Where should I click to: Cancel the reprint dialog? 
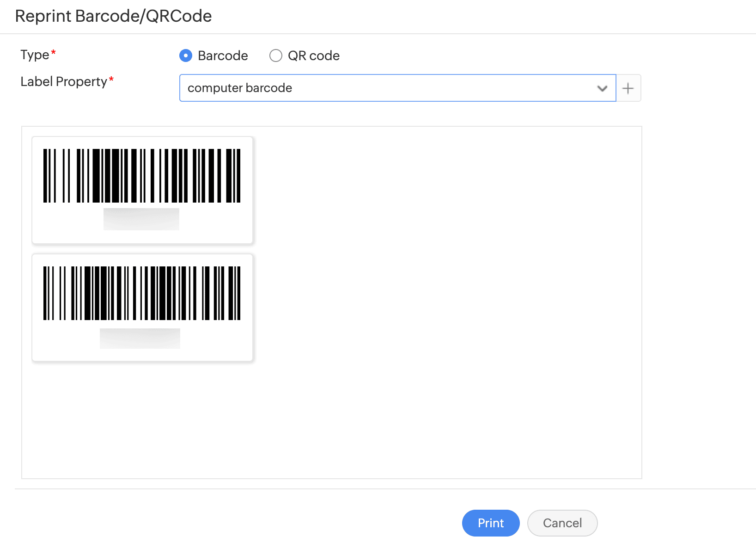point(562,523)
